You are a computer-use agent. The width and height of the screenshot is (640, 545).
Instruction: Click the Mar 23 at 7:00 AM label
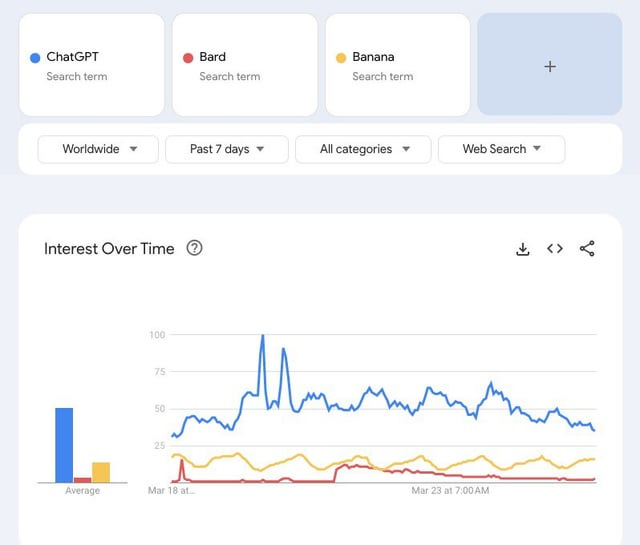tap(450, 490)
